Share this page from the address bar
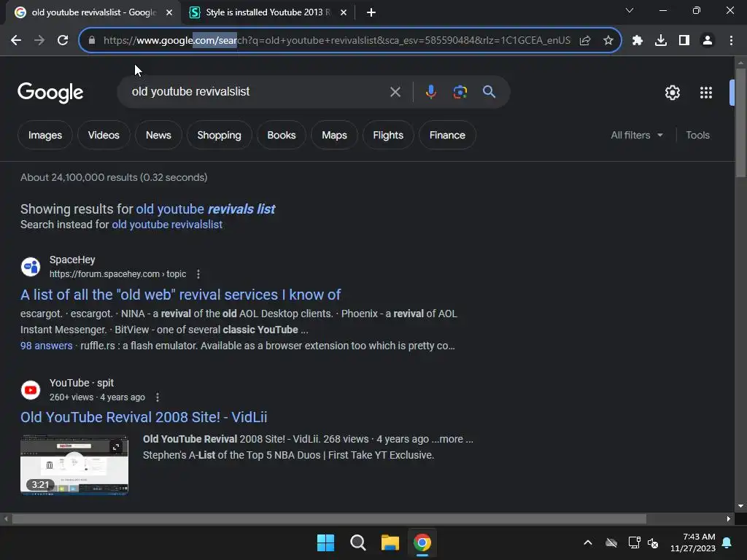 click(585, 41)
